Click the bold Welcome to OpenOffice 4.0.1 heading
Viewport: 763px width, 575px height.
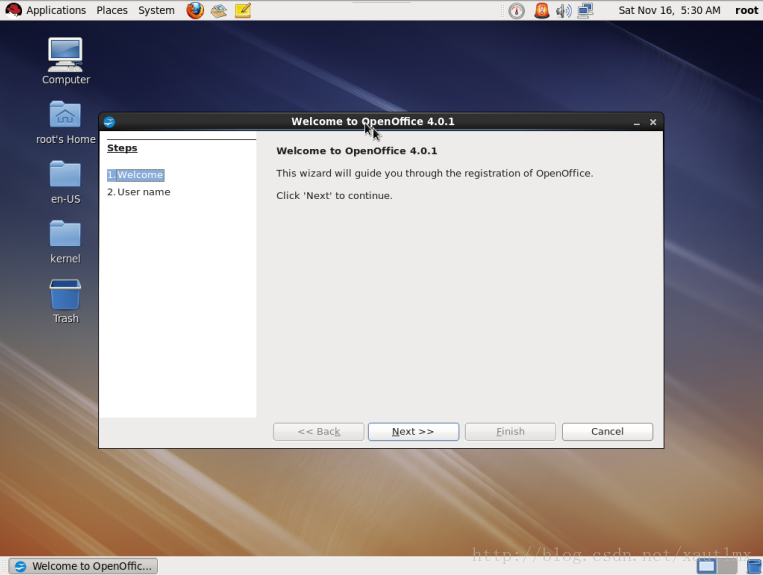point(357,151)
